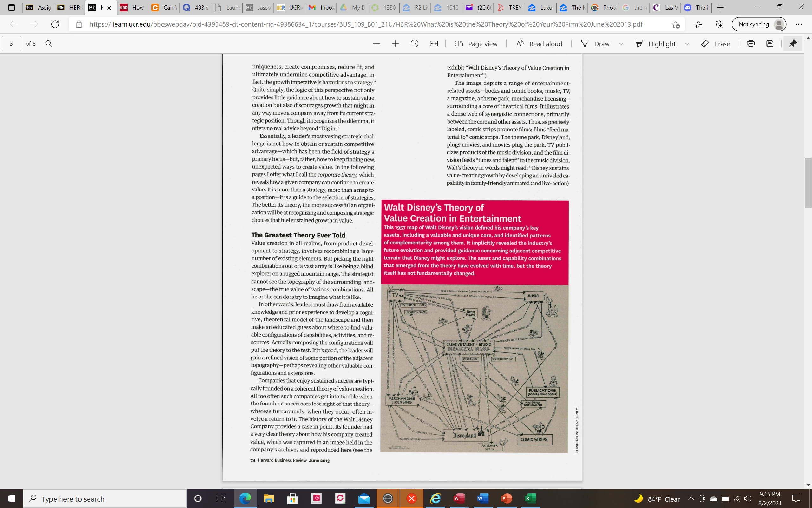Screen dimensions: 812x508
Task: Click the page number input field
Action: tap(11, 44)
